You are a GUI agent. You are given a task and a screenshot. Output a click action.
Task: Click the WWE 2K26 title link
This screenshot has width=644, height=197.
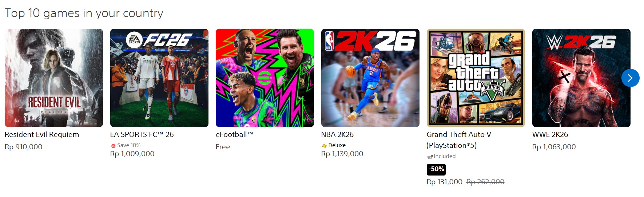click(550, 134)
